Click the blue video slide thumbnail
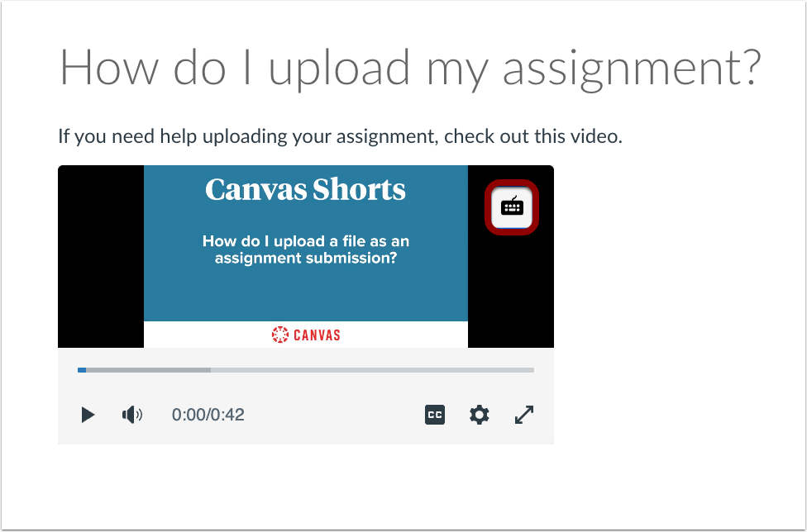Screen dimensions: 807x532 click(x=306, y=281)
